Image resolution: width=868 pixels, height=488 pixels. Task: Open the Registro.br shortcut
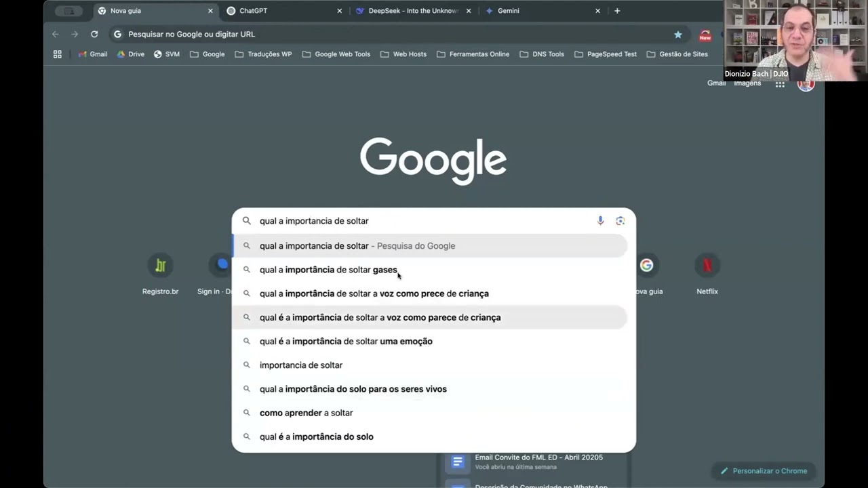[x=160, y=266]
